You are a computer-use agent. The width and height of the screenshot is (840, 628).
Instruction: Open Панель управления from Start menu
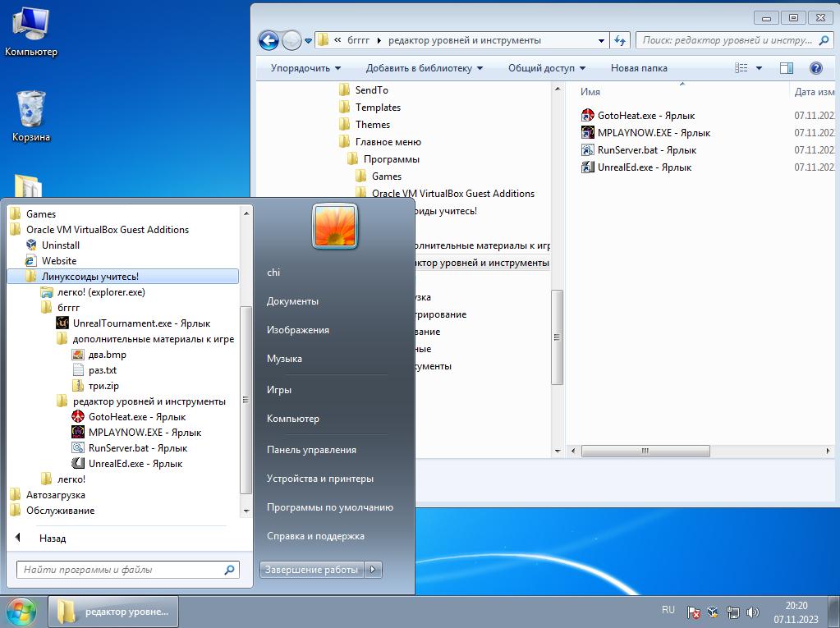[x=311, y=450]
